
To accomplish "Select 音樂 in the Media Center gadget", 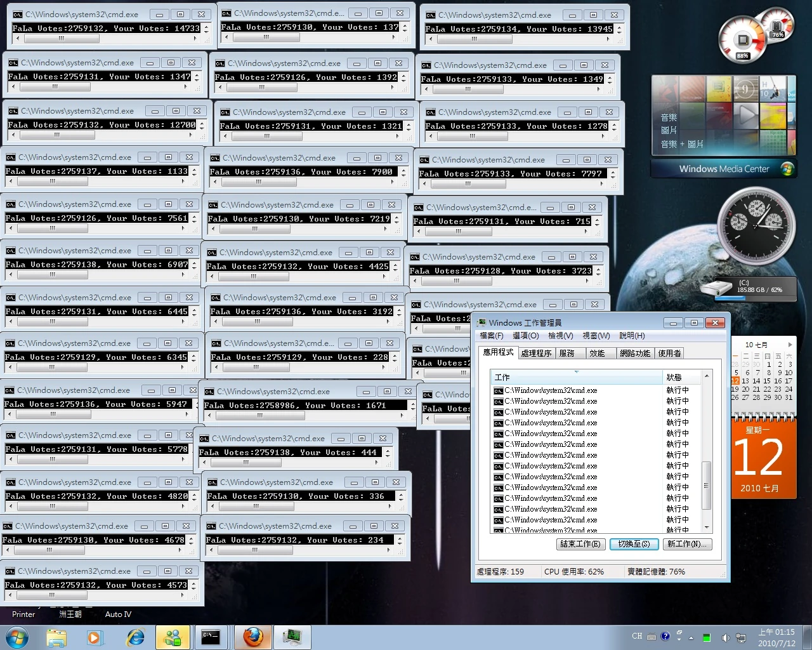I will (669, 117).
